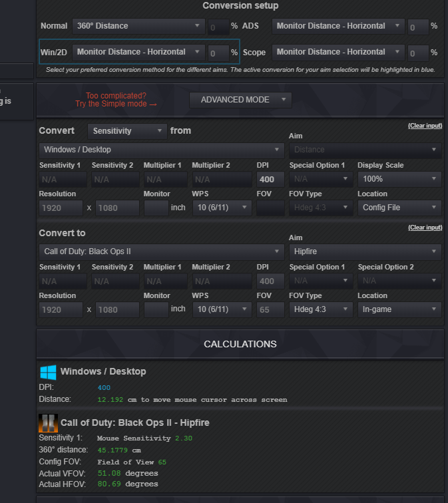Click the ADS percent input field
The height and width of the screenshot is (503, 448).
(x=418, y=27)
